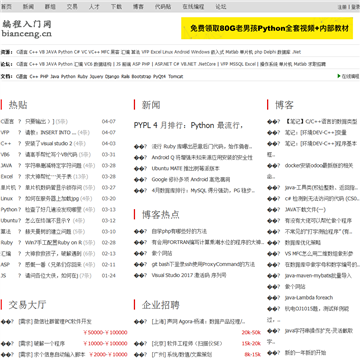Open 博客 in top navigation bar
The width and height of the screenshot is (360, 360).
(x=138, y=6)
